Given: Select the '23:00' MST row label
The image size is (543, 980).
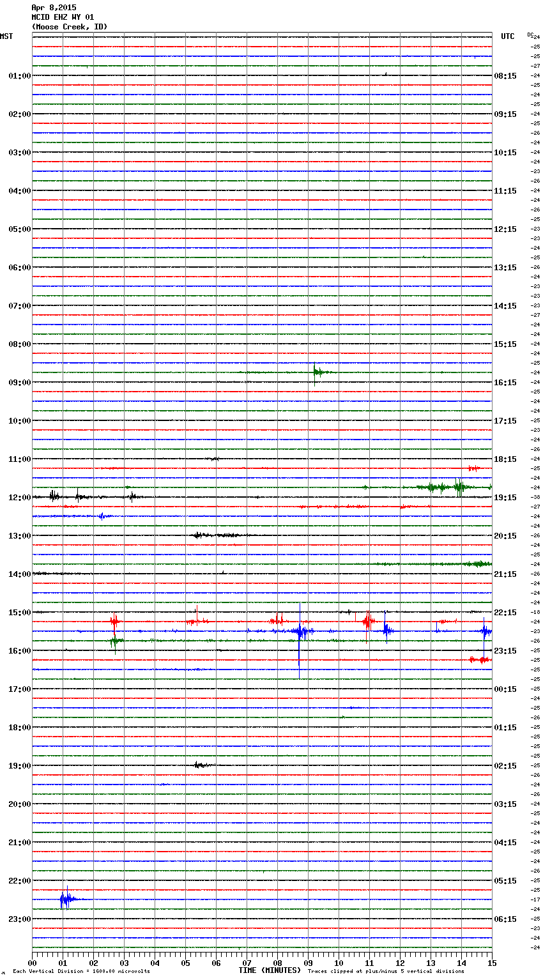Looking at the screenshot, I should pyautogui.click(x=19, y=919).
